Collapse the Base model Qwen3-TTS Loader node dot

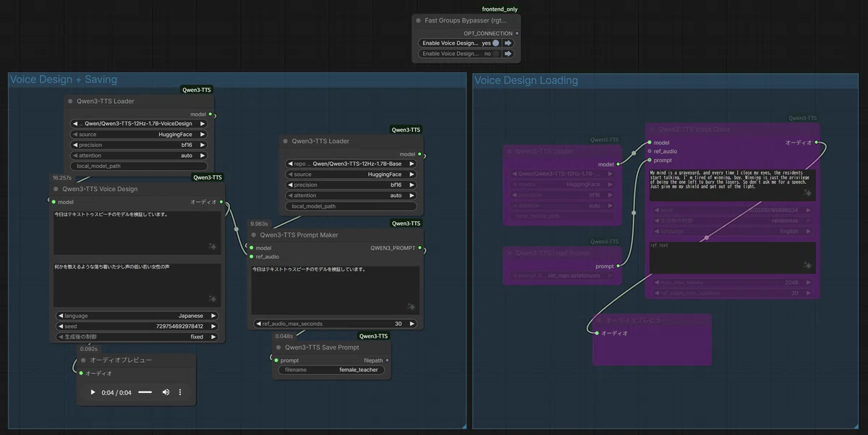pos(285,141)
